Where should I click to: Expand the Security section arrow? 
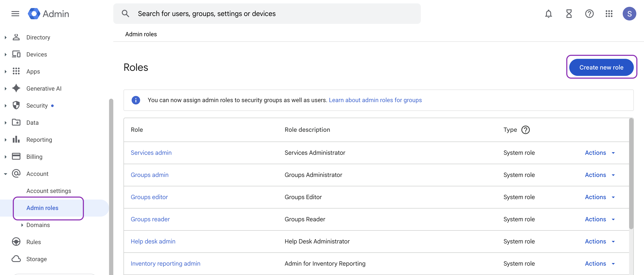[x=6, y=106]
